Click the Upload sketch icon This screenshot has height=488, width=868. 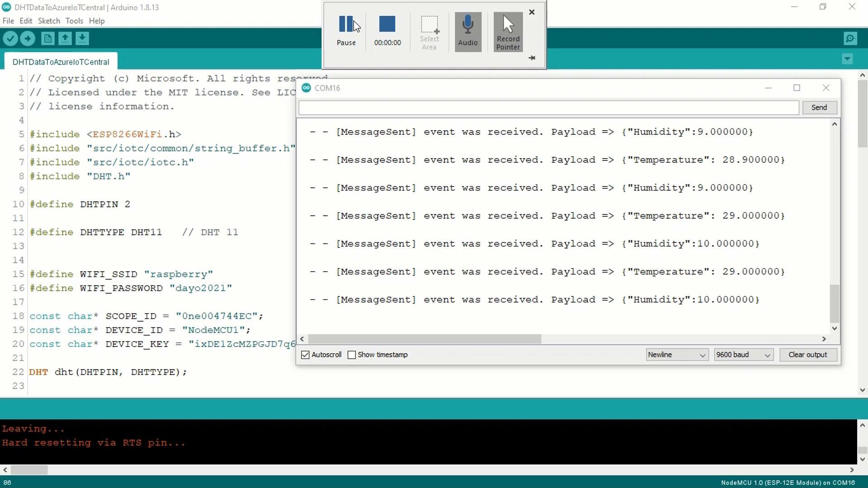[27, 38]
